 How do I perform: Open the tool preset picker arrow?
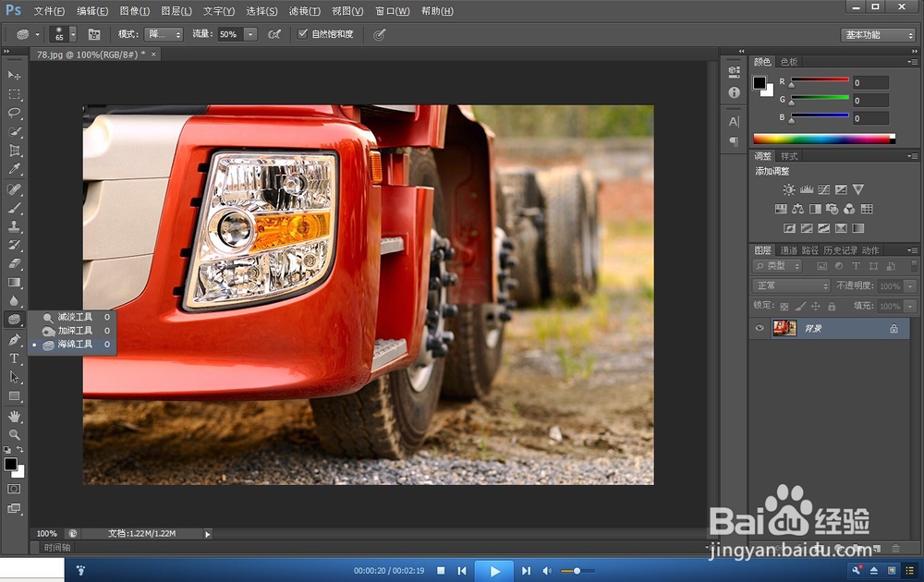pos(37,34)
